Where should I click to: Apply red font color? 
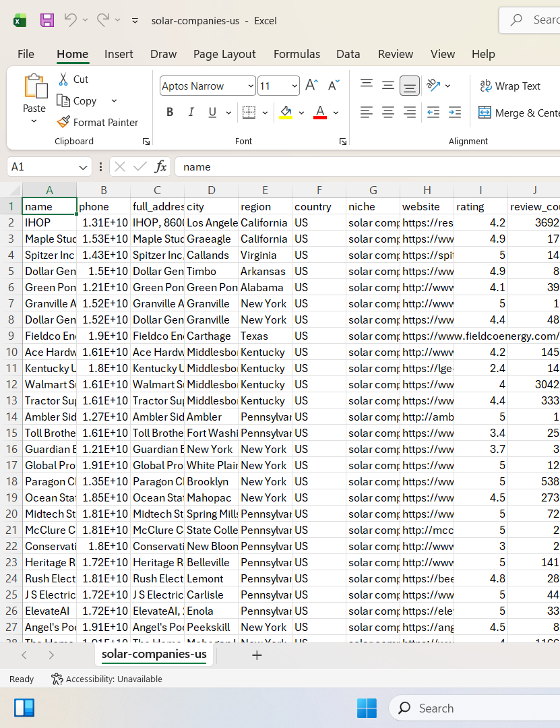320,112
